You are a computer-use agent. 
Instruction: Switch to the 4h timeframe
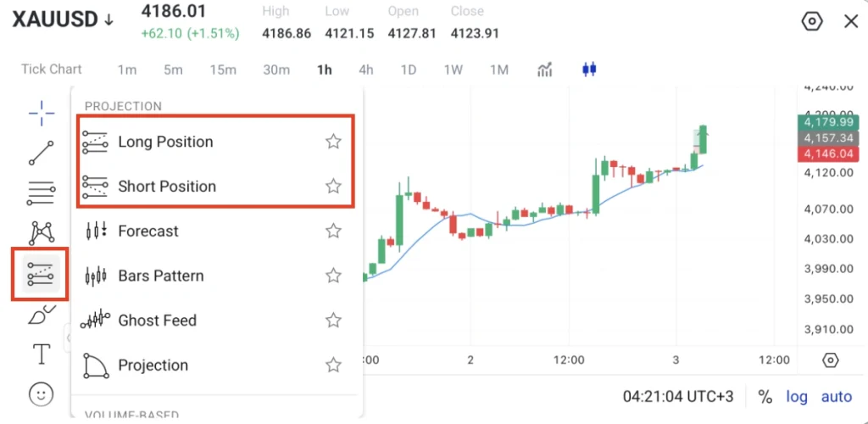click(366, 70)
